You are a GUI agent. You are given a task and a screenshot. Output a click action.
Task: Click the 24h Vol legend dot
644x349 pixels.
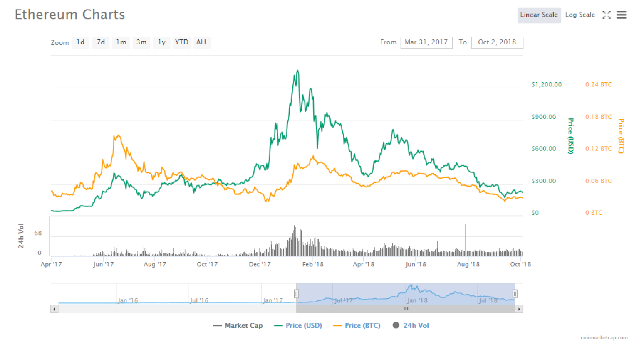(x=395, y=325)
